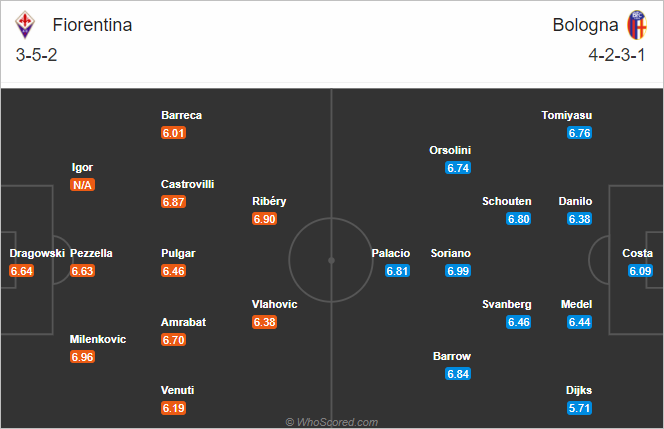This screenshot has width=664, height=429.
Task: Click the Fiorentina club crest icon
Action: (25, 25)
